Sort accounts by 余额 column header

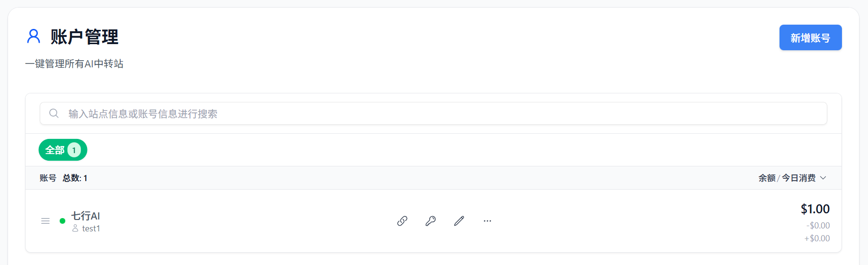coord(767,178)
